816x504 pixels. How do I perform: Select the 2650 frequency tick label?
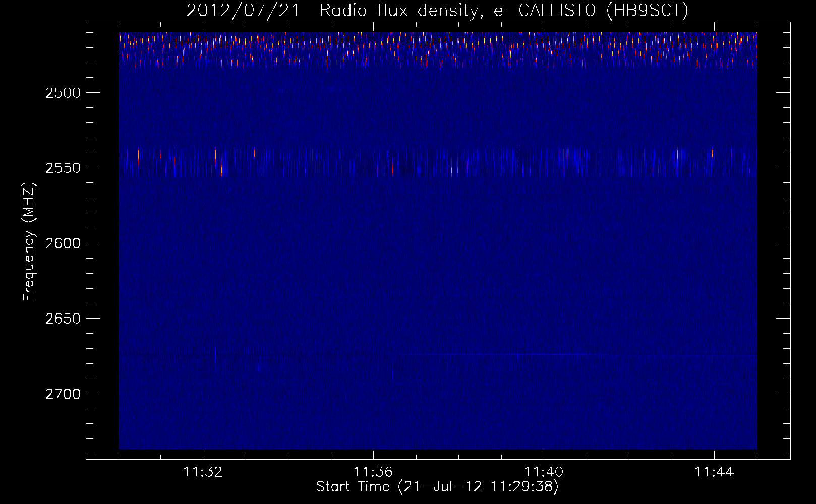(63, 319)
